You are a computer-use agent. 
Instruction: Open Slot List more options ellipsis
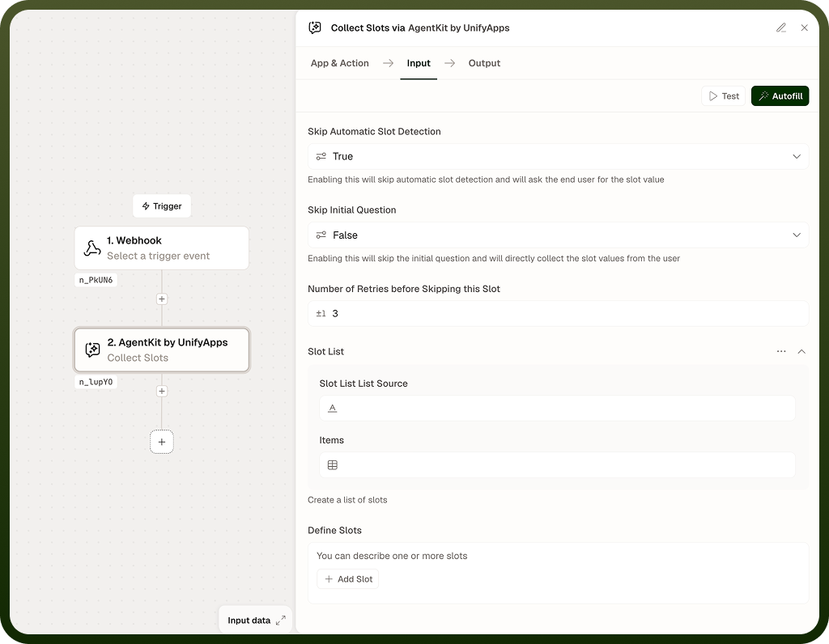781,351
